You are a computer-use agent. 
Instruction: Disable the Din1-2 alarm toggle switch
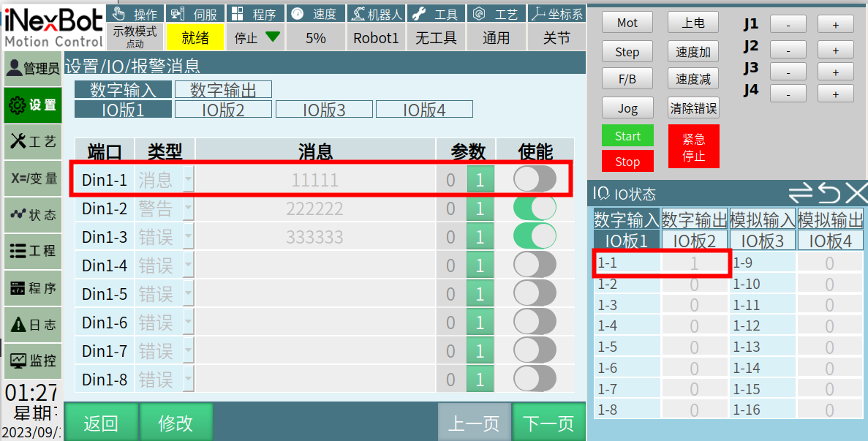tap(535, 208)
